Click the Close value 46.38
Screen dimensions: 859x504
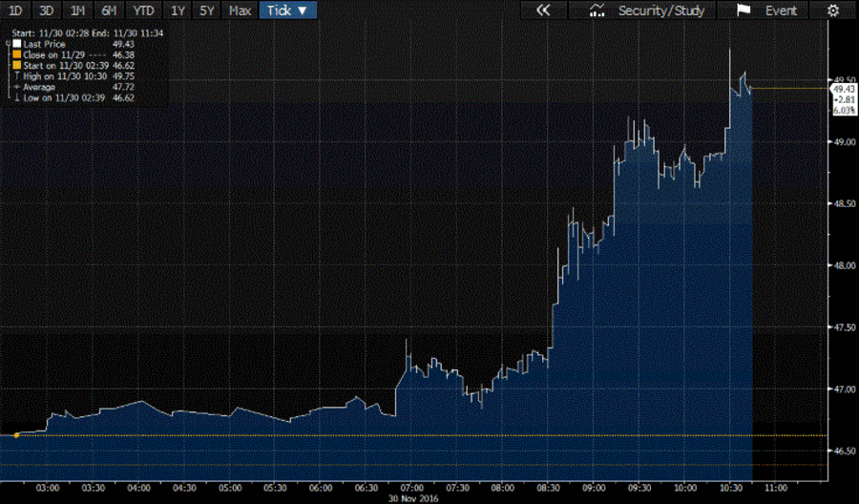(x=123, y=54)
